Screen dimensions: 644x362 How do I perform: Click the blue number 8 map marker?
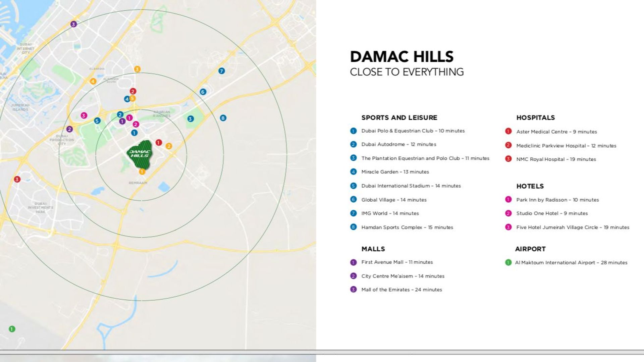click(x=223, y=118)
